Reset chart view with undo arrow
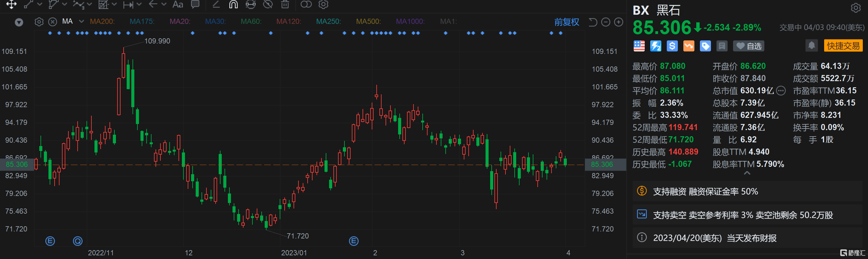Viewport: 868px width, 259px height. pos(593,22)
